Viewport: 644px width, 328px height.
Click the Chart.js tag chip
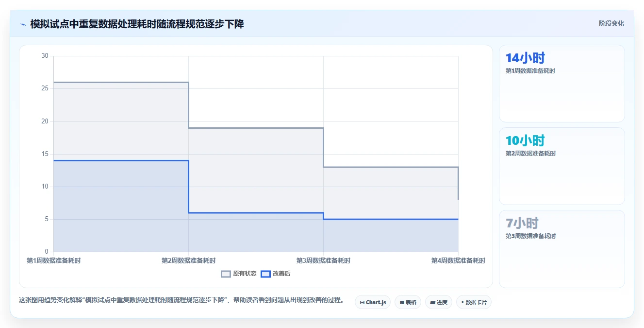click(x=373, y=302)
